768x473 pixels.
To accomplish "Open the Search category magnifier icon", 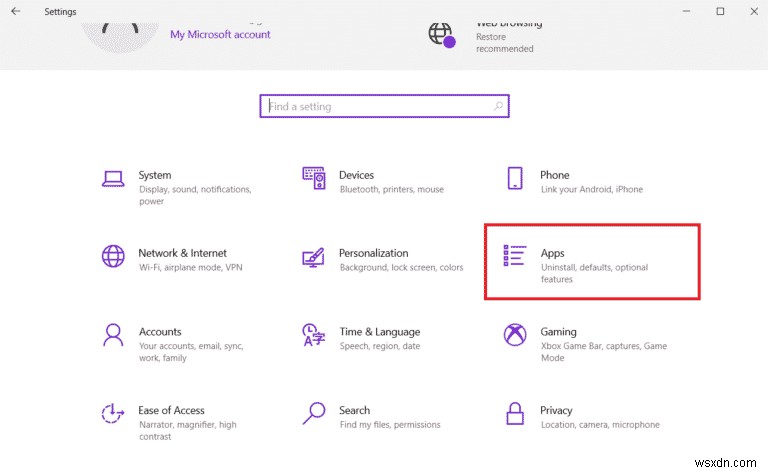I will click(x=314, y=413).
